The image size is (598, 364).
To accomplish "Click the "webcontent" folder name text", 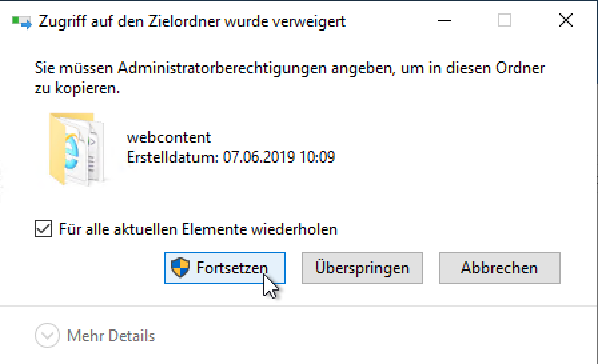I will (x=169, y=137).
